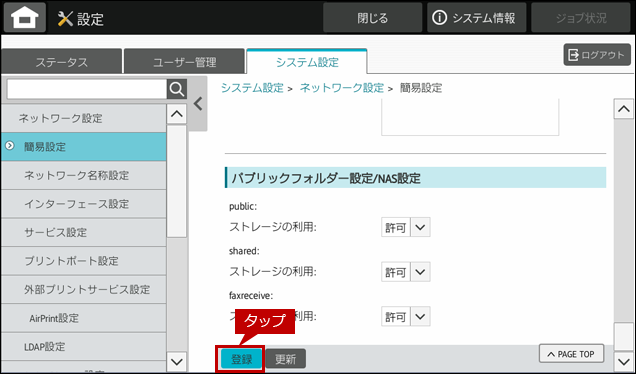Log out with the ログアウト button
This screenshot has height=374, width=636.
click(x=597, y=55)
